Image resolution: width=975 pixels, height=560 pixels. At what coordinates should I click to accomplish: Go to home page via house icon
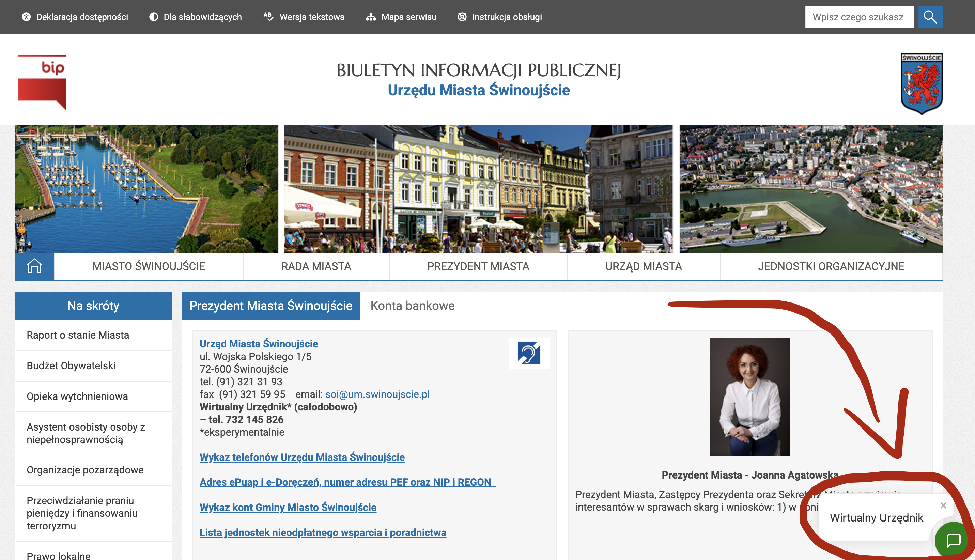34,266
